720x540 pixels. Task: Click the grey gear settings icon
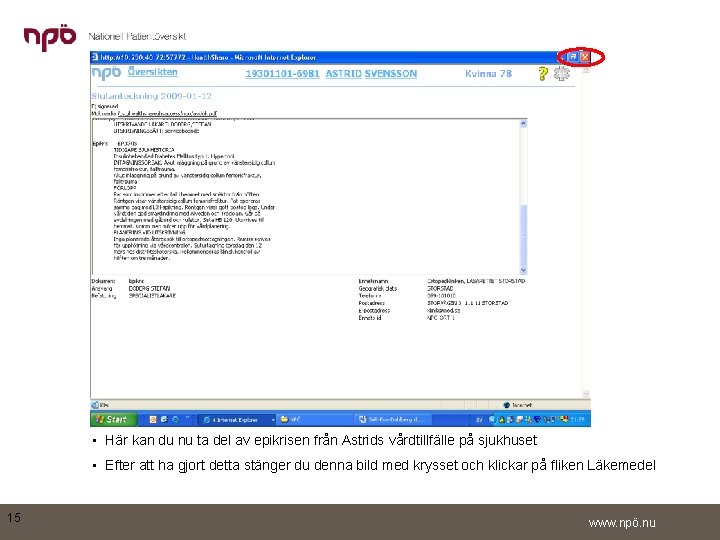[561, 73]
